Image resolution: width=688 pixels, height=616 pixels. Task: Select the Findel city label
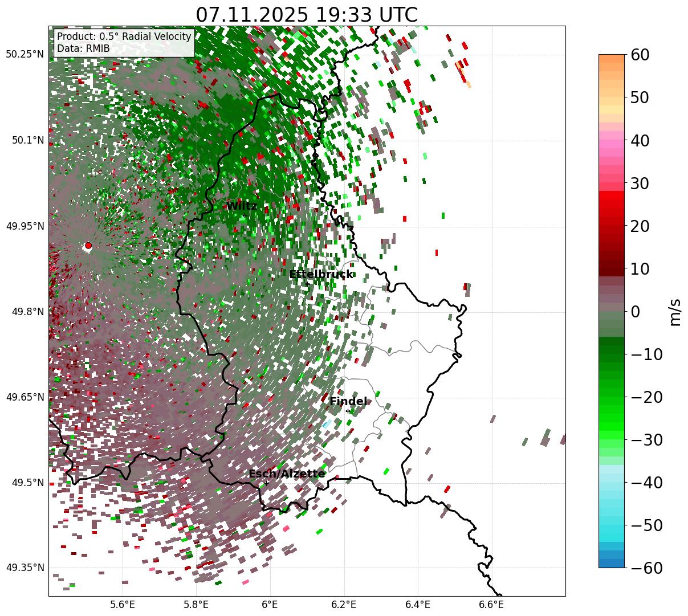tap(348, 402)
